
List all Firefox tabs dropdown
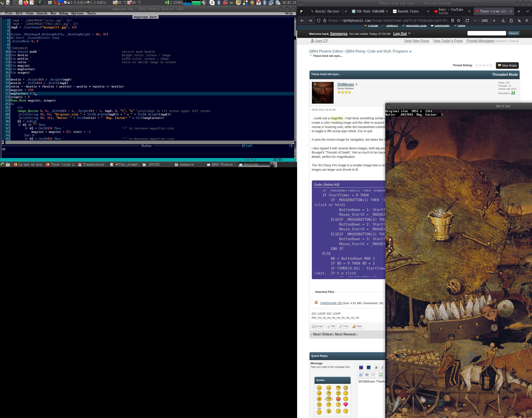[x=527, y=12]
